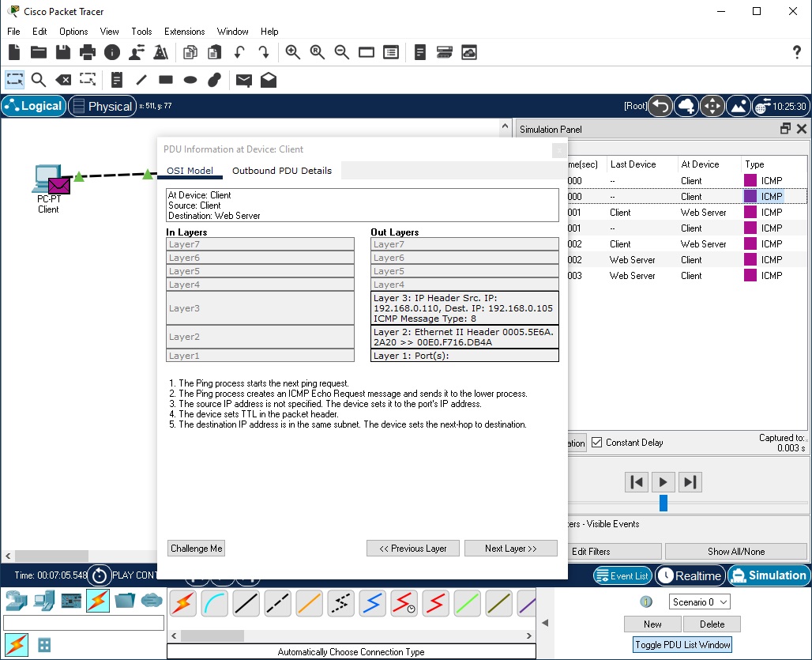Copy selection with the copy icon

tap(190, 52)
